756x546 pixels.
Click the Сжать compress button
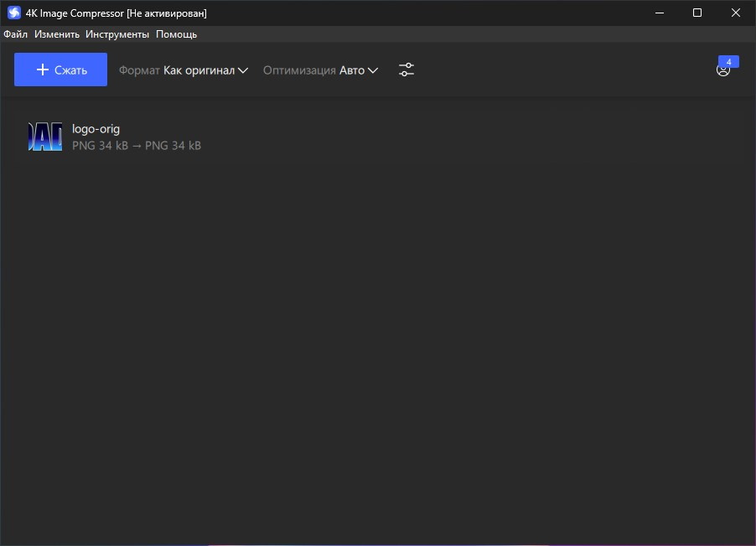click(60, 70)
